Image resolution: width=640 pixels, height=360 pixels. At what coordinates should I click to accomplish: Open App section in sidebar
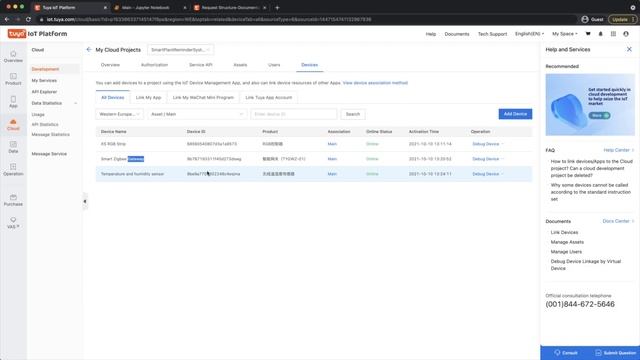13,102
